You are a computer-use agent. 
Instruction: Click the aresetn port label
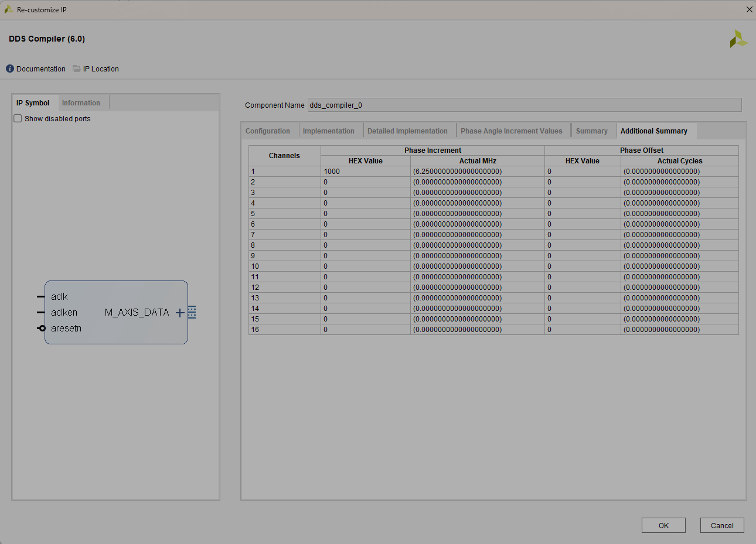66,329
